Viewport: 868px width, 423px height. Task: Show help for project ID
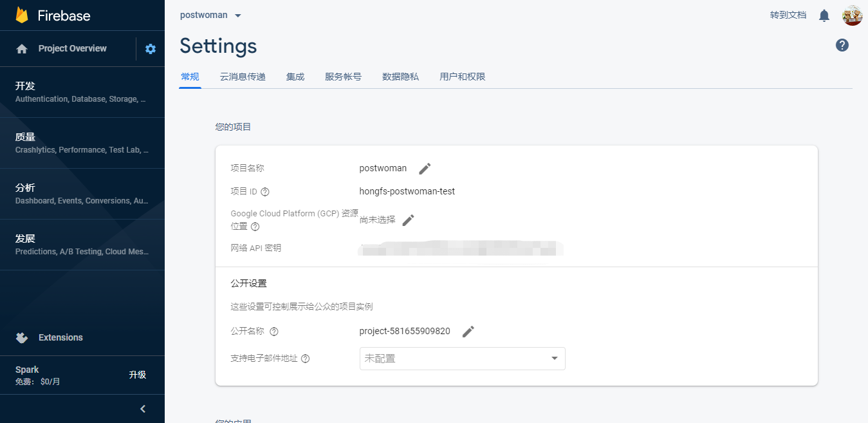pyautogui.click(x=265, y=192)
